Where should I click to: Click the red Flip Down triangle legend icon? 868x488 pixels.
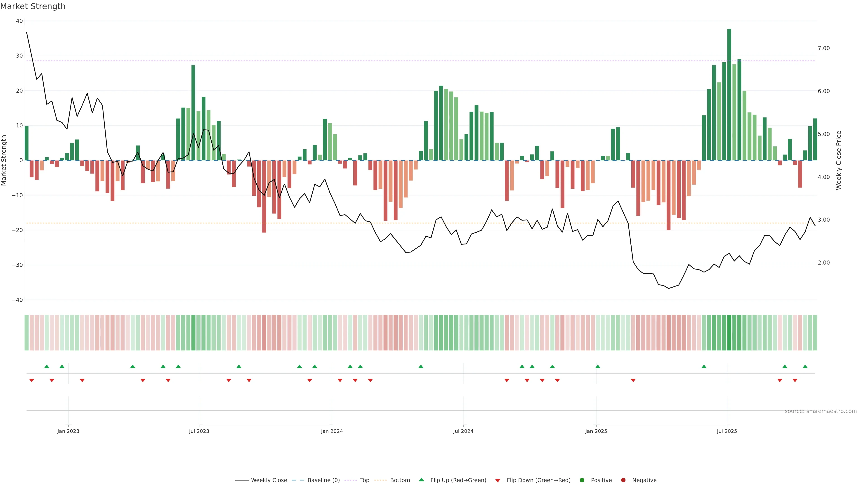(498, 480)
